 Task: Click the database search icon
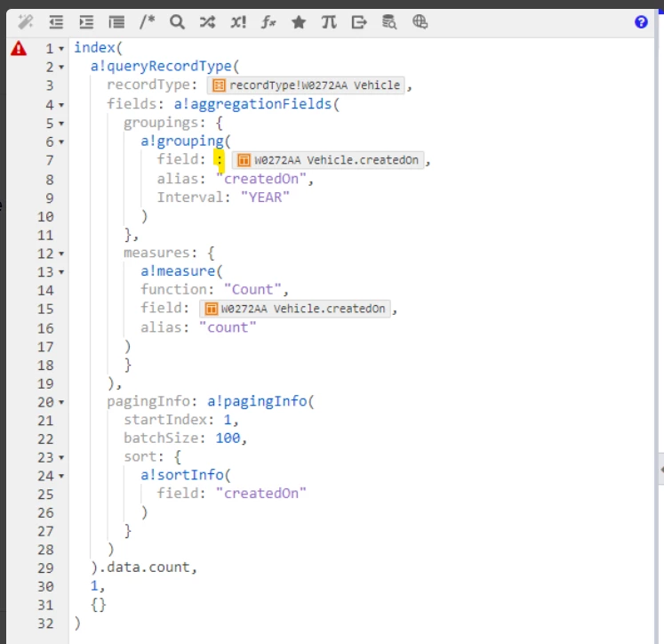click(x=389, y=21)
